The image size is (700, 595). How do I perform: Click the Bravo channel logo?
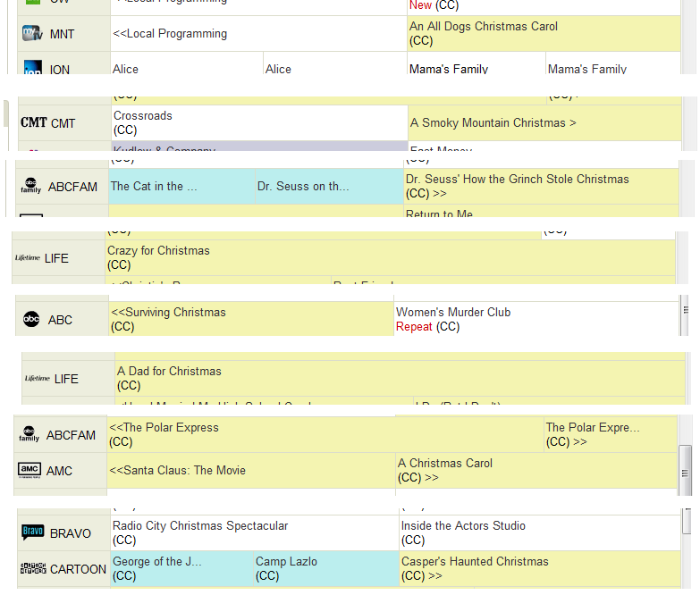[x=32, y=532]
